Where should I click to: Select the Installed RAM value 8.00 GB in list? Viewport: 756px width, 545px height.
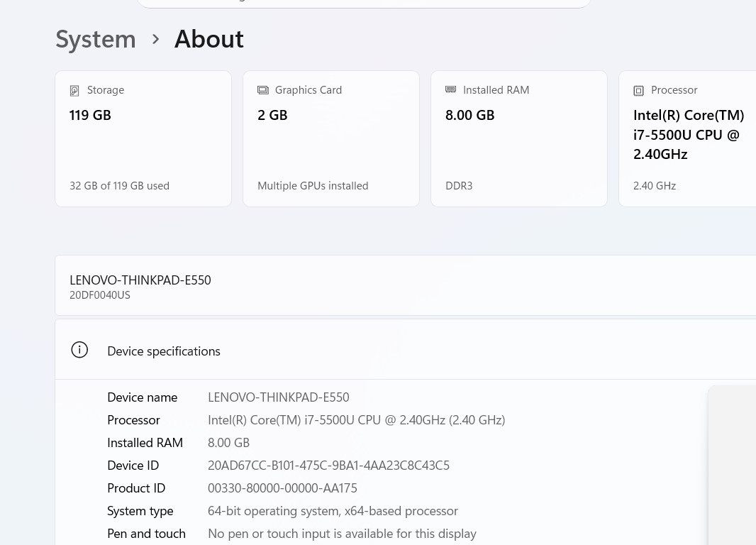click(228, 443)
